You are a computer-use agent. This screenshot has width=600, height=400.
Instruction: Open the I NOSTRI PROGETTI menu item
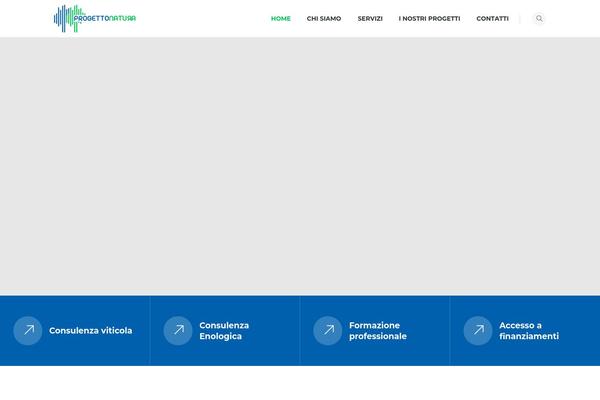[x=429, y=18]
